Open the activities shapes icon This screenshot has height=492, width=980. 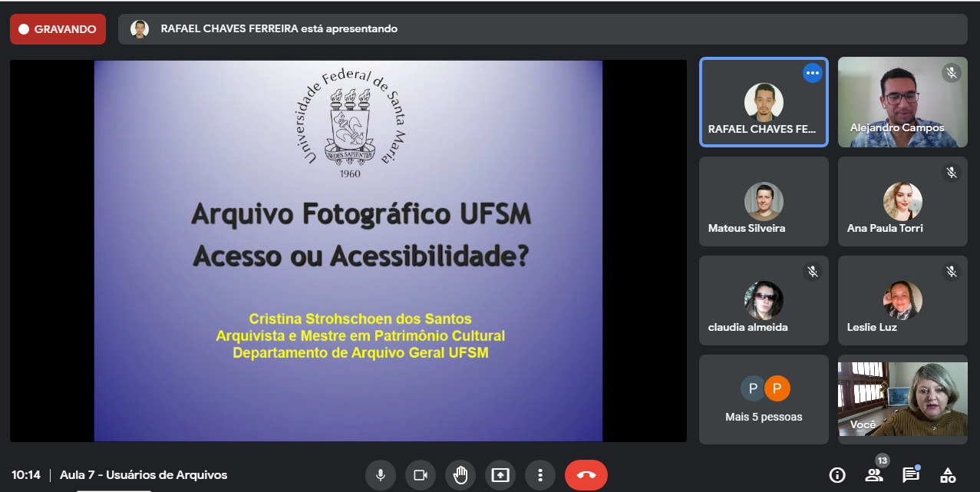(x=948, y=475)
